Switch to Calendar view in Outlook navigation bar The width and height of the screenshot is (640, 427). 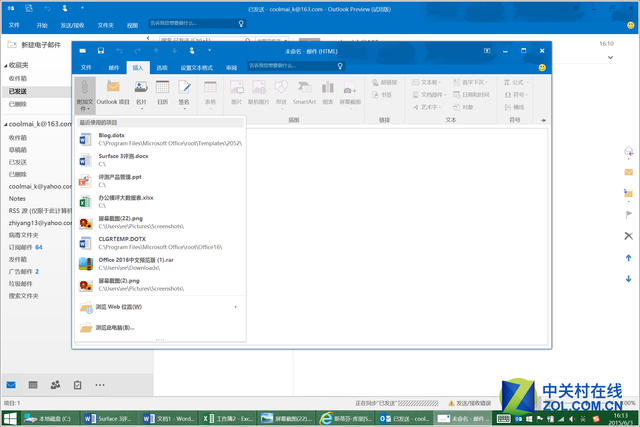[x=33, y=385]
